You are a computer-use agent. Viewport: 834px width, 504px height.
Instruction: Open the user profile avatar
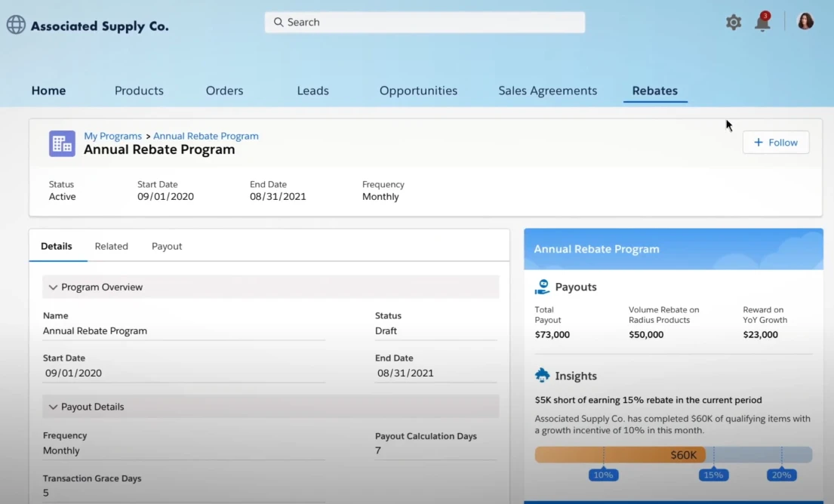point(805,21)
